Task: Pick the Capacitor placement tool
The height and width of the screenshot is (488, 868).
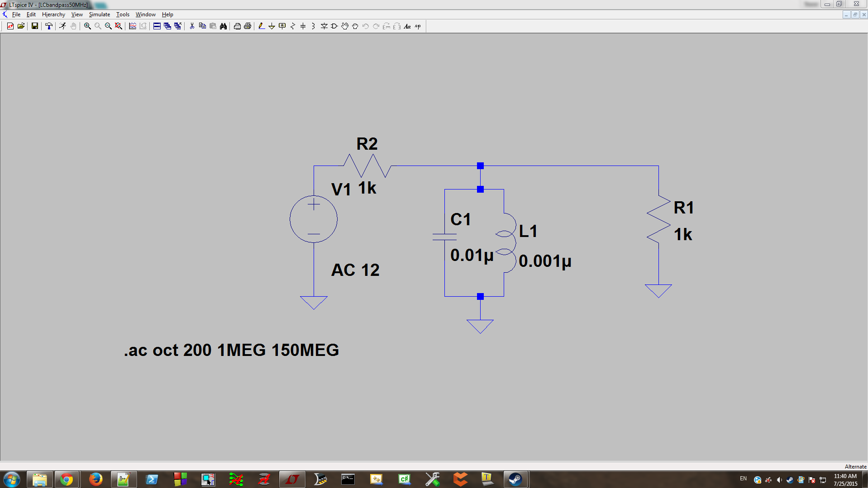Action: (302, 26)
